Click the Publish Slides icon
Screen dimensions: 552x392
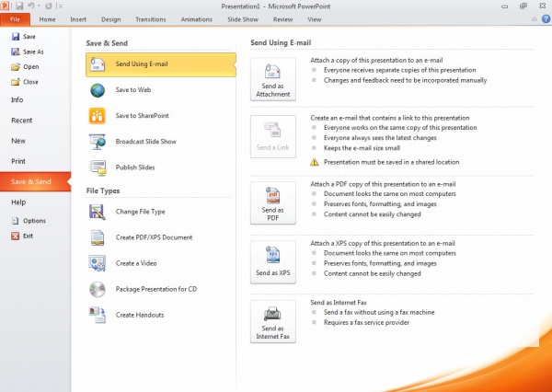pos(98,167)
